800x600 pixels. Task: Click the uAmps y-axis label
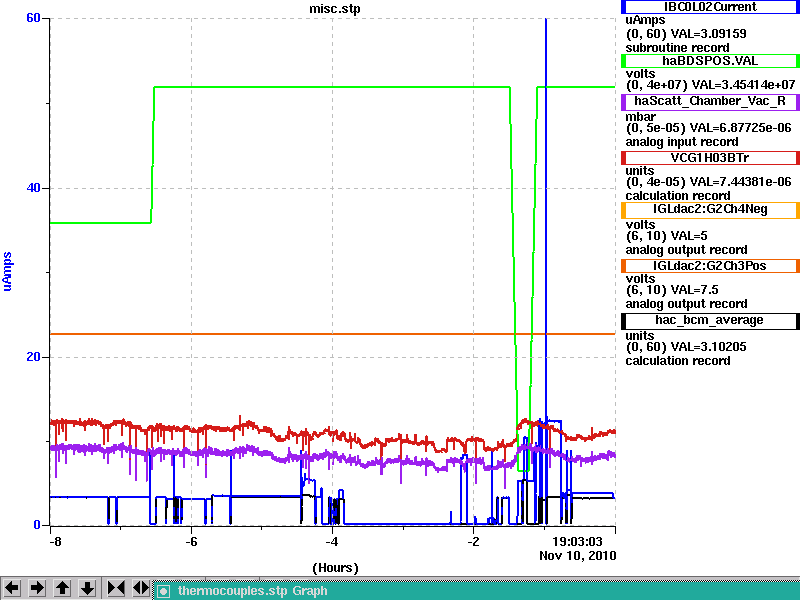pyautogui.click(x=7, y=271)
